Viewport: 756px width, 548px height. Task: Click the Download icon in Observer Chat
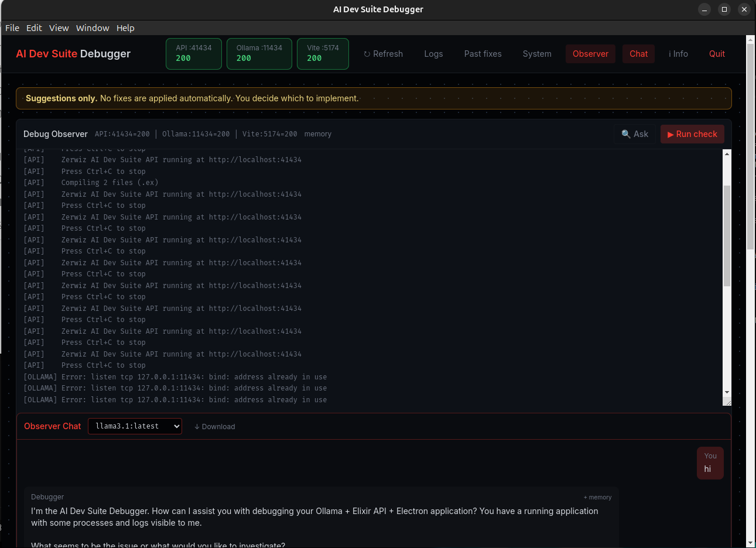click(x=197, y=426)
